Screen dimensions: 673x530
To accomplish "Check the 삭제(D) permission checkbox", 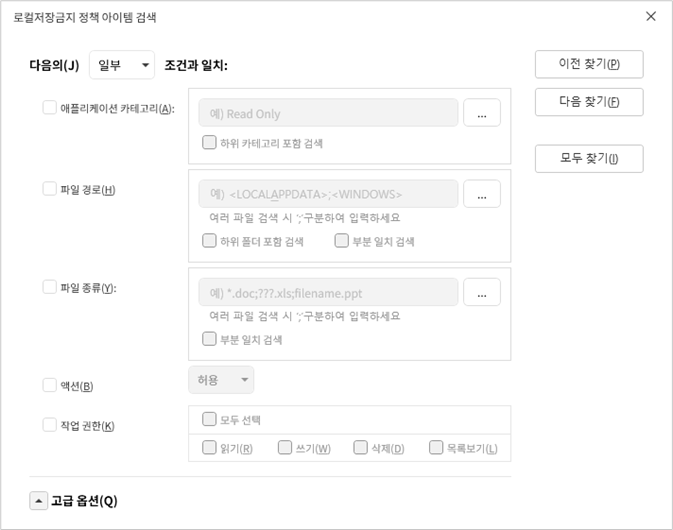I will 360,447.
